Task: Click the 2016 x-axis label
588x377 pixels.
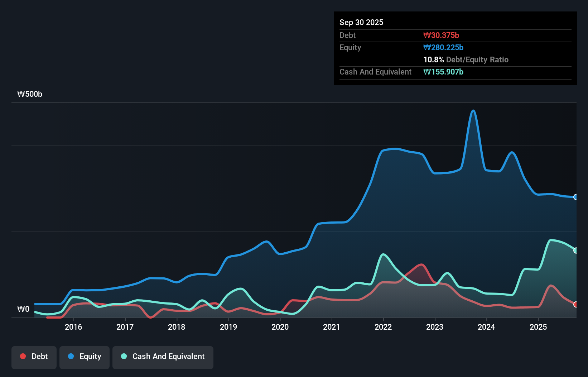Action: click(73, 327)
